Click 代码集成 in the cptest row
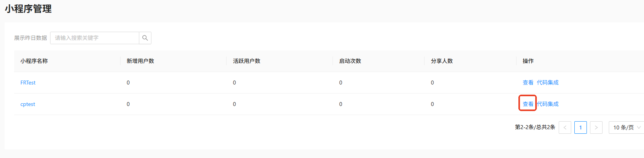Viewport: 644px width, 158px height. (x=548, y=104)
